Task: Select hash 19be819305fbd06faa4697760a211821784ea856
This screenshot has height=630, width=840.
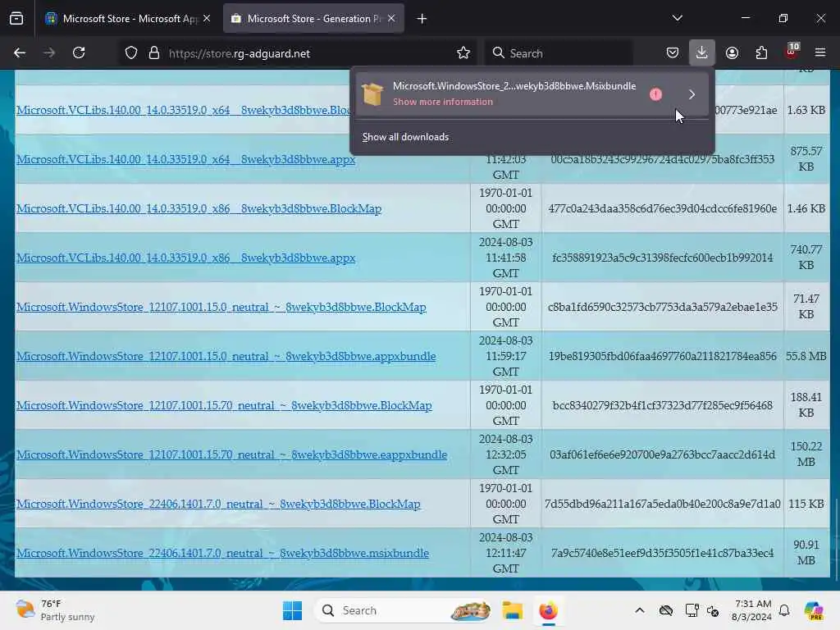Action: click(x=662, y=356)
